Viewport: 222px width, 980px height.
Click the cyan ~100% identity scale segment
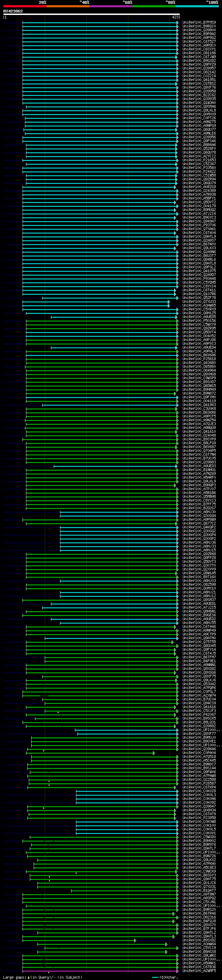(197, 6)
